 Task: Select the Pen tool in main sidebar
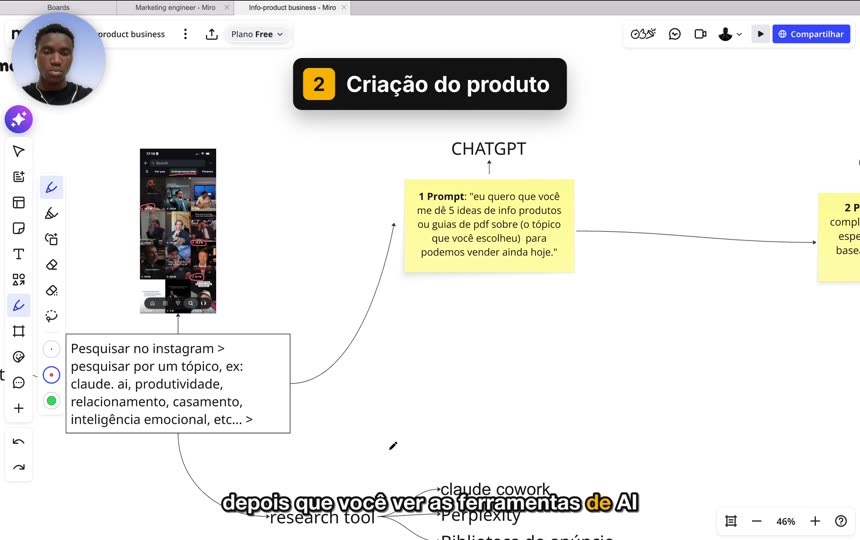(x=19, y=305)
